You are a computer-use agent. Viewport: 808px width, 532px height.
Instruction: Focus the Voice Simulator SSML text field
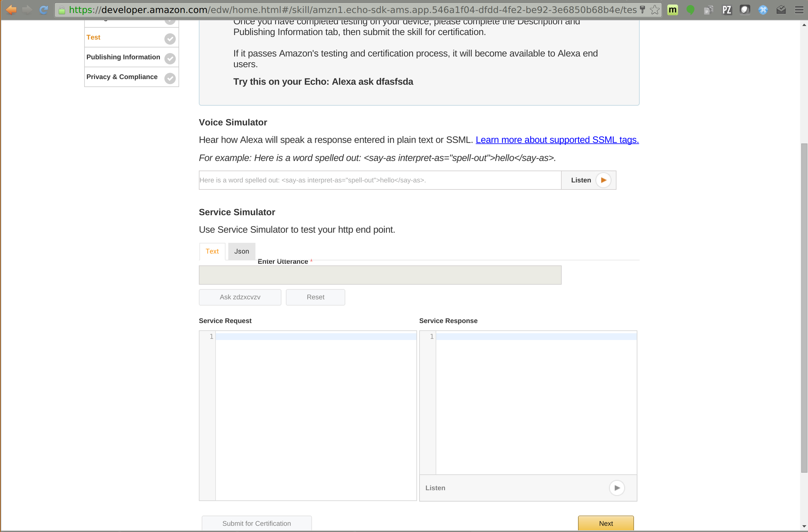(380, 180)
